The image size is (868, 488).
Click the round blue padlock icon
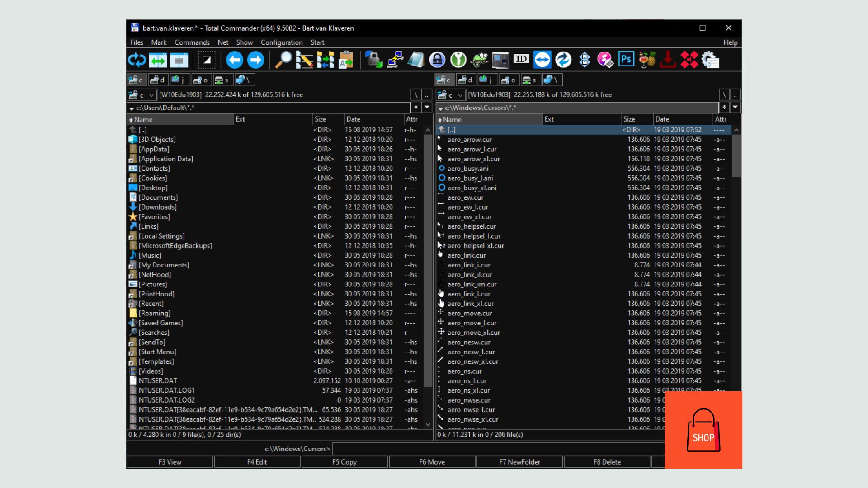click(437, 60)
